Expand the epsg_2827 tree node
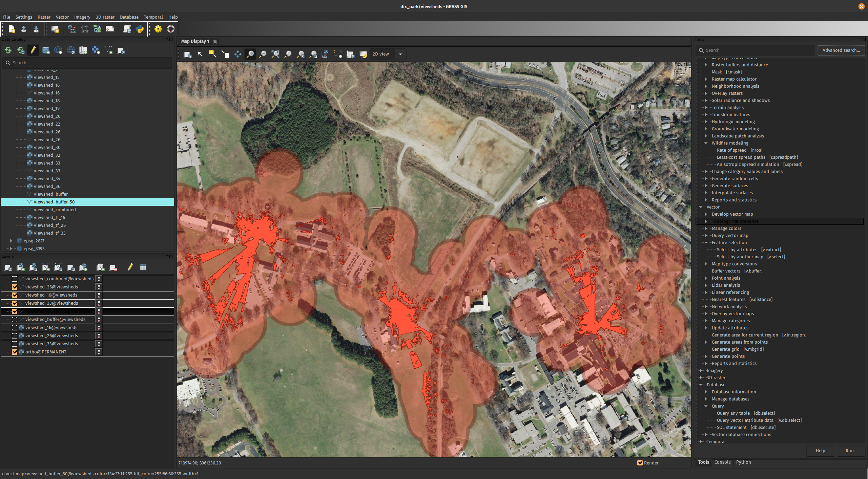 coord(11,241)
